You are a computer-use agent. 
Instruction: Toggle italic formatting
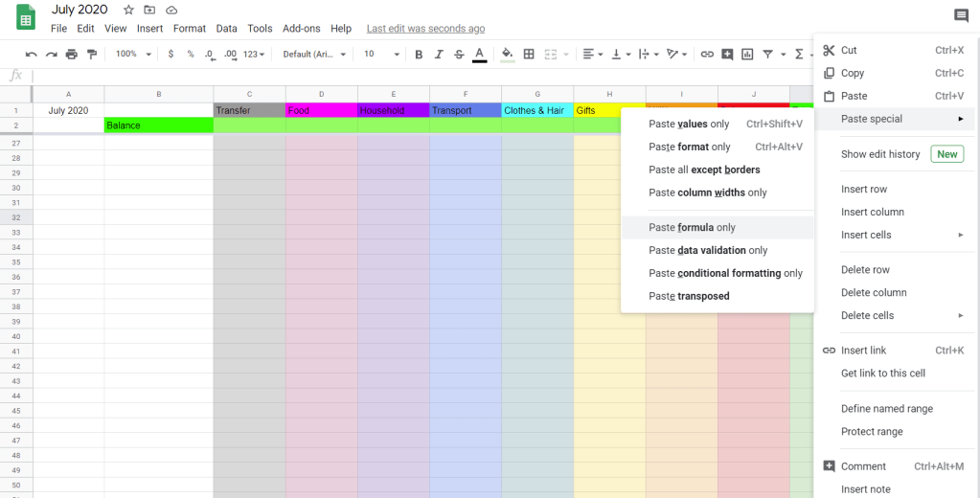click(x=439, y=55)
